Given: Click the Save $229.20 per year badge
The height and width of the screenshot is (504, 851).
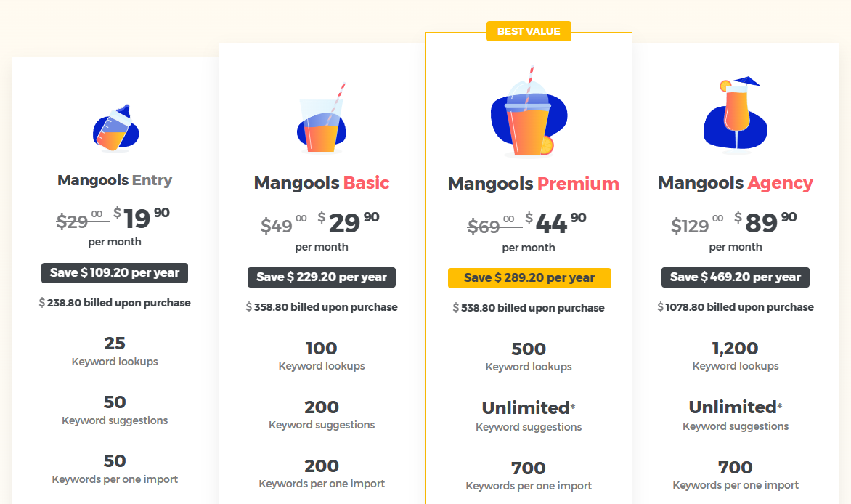Looking at the screenshot, I should click(x=321, y=277).
